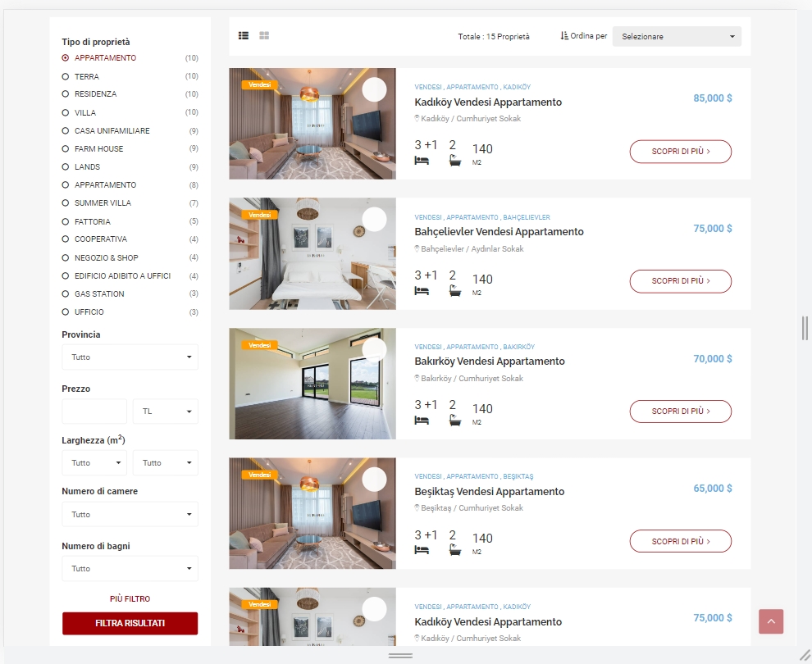
Task: Click PIÙ FILTRO link
Action: point(130,598)
